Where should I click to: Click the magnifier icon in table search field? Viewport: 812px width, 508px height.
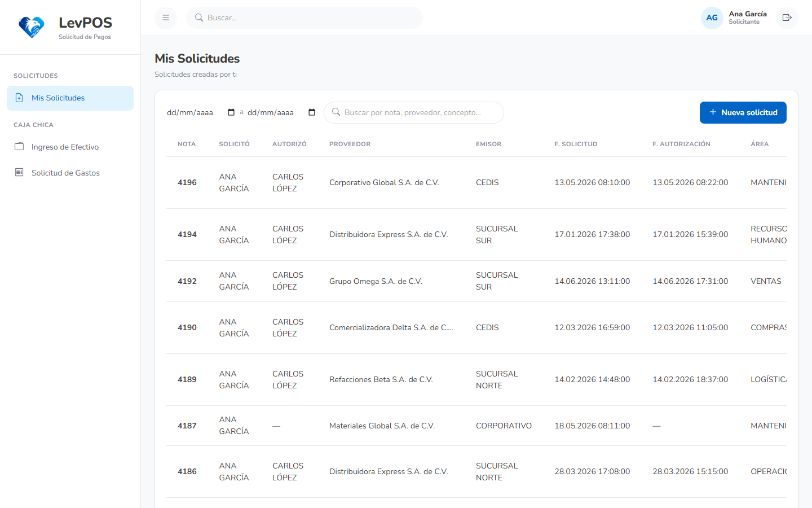click(336, 112)
